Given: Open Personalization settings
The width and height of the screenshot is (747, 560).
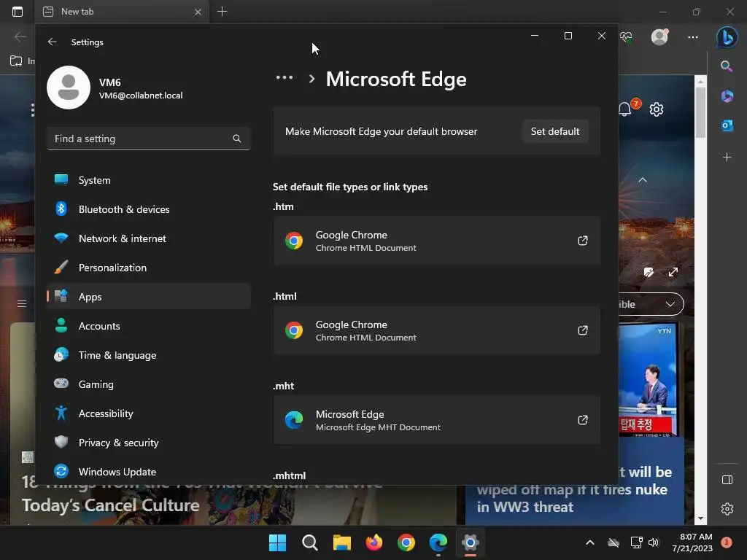Looking at the screenshot, I should [149, 268].
